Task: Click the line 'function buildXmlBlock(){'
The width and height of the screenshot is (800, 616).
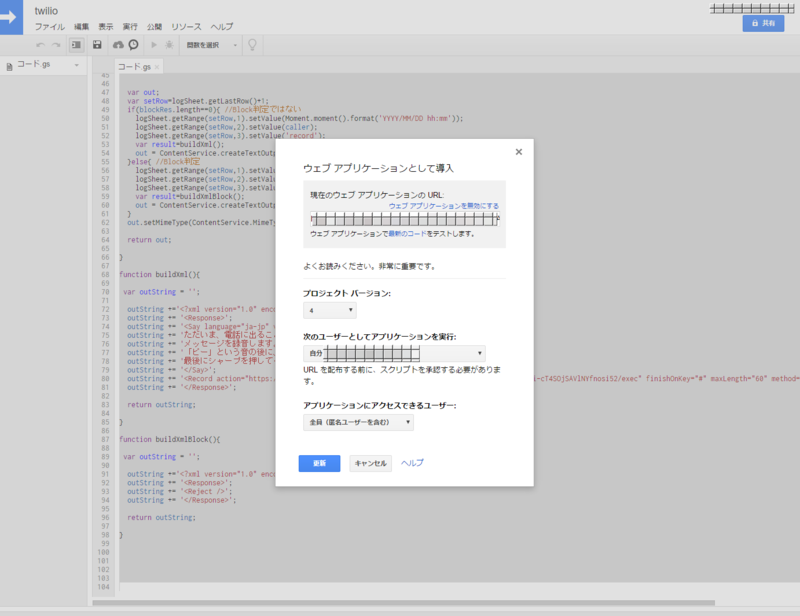Action: point(169,439)
